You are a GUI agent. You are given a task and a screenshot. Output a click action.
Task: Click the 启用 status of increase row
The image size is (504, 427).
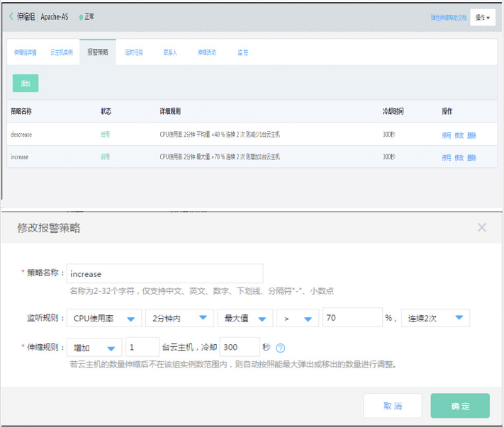tap(105, 156)
